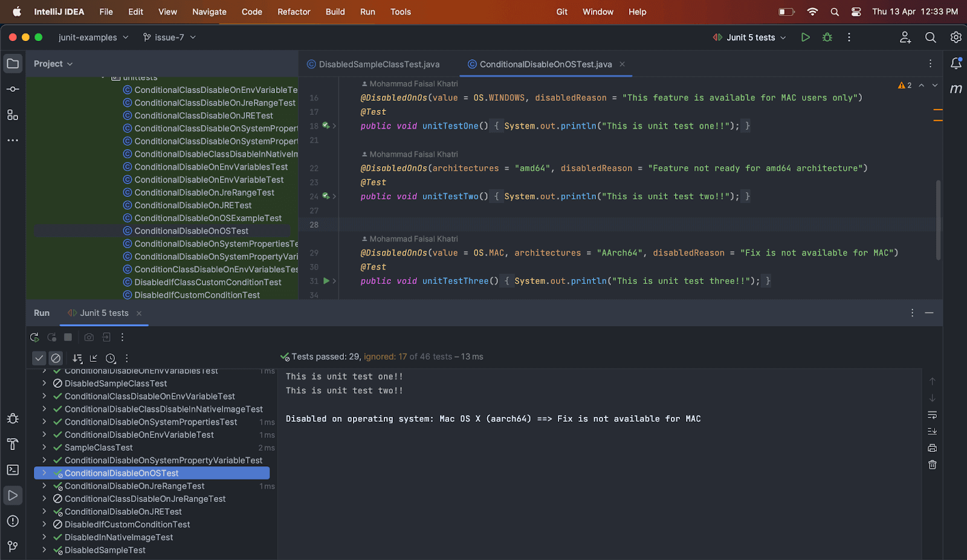Image resolution: width=967 pixels, height=560 pixels.
Task: Click the editor vertical scrollbar
Action: pos(938,220)
